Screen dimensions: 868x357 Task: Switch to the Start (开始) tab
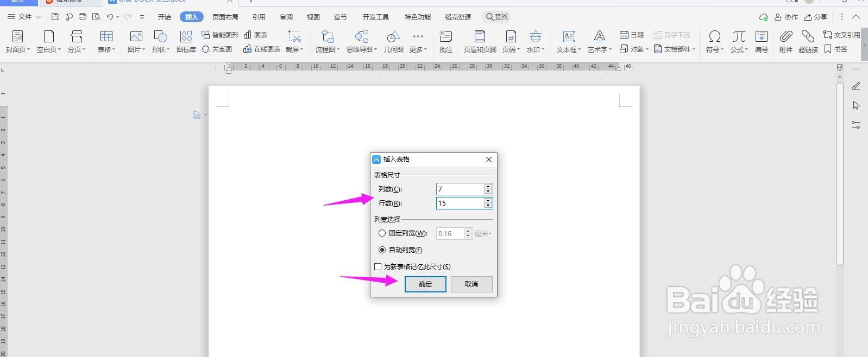point(165,17)
